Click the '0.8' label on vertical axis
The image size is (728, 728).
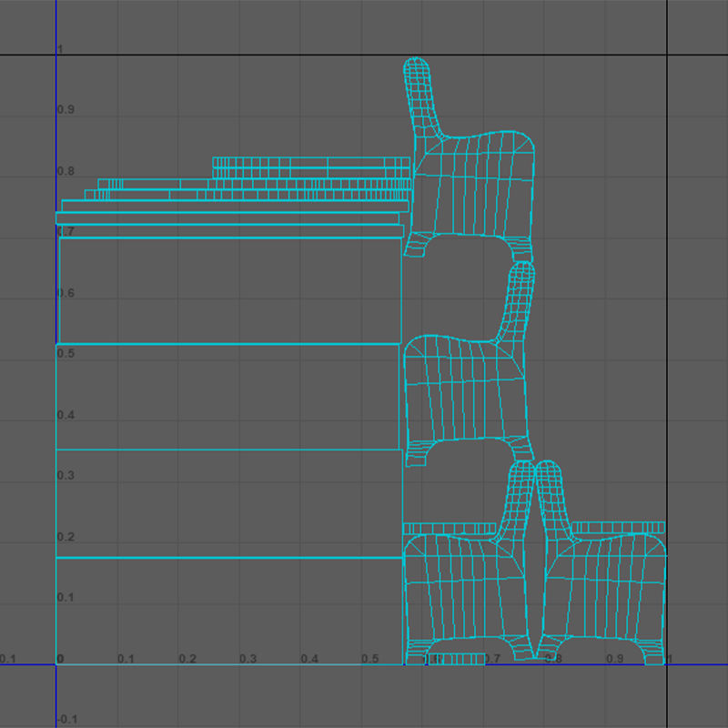point(66,171)
